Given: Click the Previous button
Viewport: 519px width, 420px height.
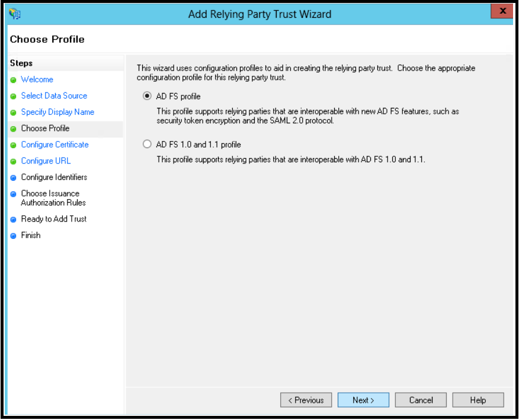Looking at the screenshot, I should pos(306,400).
